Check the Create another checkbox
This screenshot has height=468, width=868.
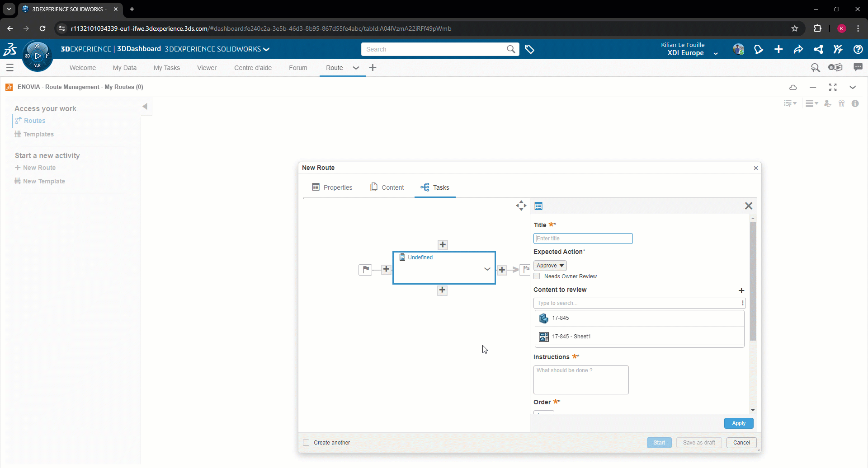(307, 443)
